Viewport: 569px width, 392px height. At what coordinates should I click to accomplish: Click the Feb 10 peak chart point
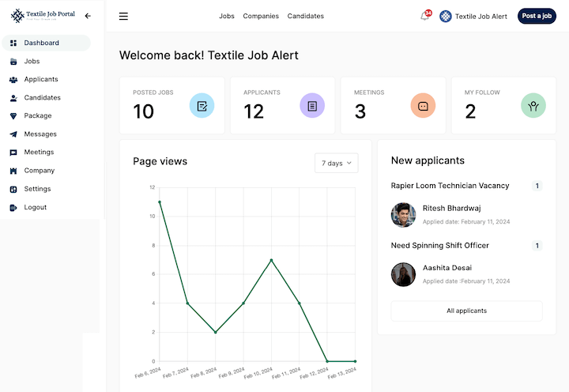tap(271, 260)
